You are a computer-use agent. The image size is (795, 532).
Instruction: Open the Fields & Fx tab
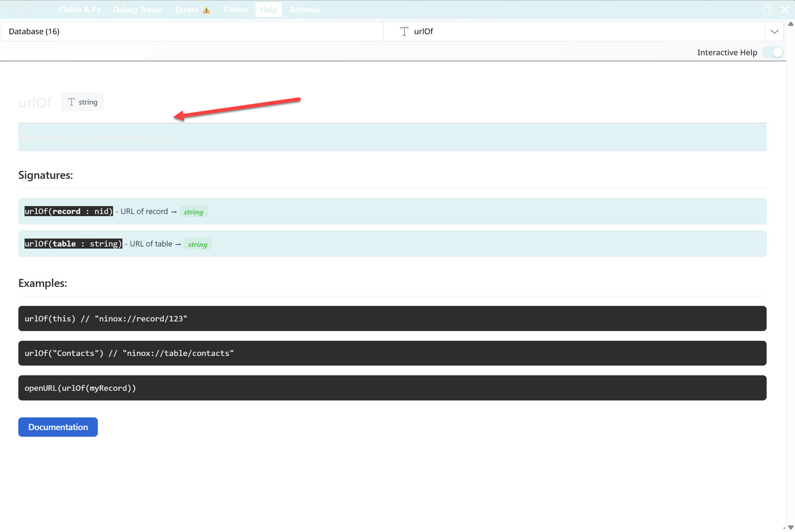80,10
